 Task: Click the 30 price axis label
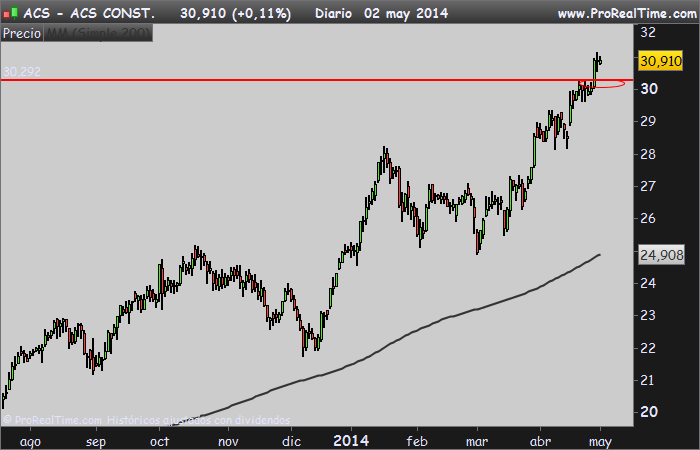649,88
